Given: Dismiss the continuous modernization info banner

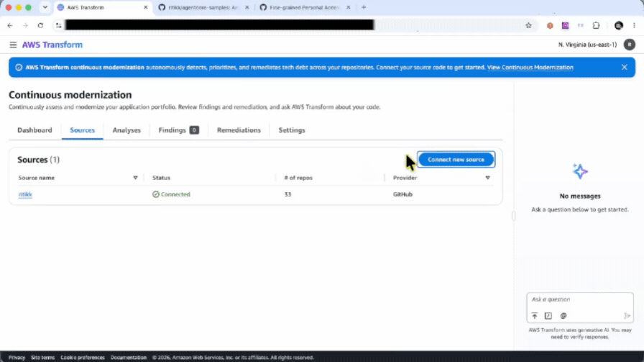Looking at the screenshot, I should [625, 67].
